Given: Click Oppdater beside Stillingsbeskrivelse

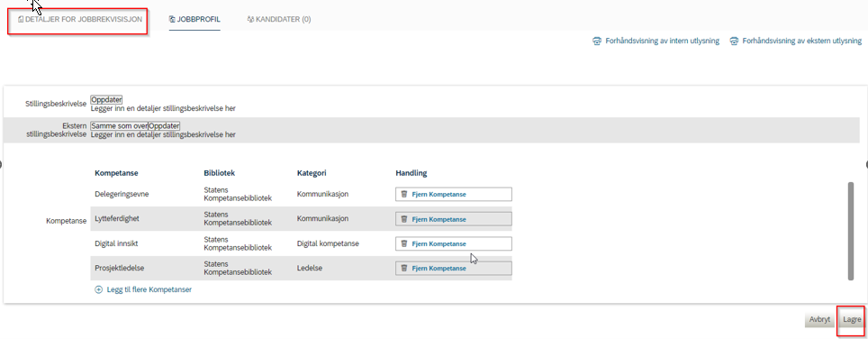Looking at the screenshot, I should (106, 100).
